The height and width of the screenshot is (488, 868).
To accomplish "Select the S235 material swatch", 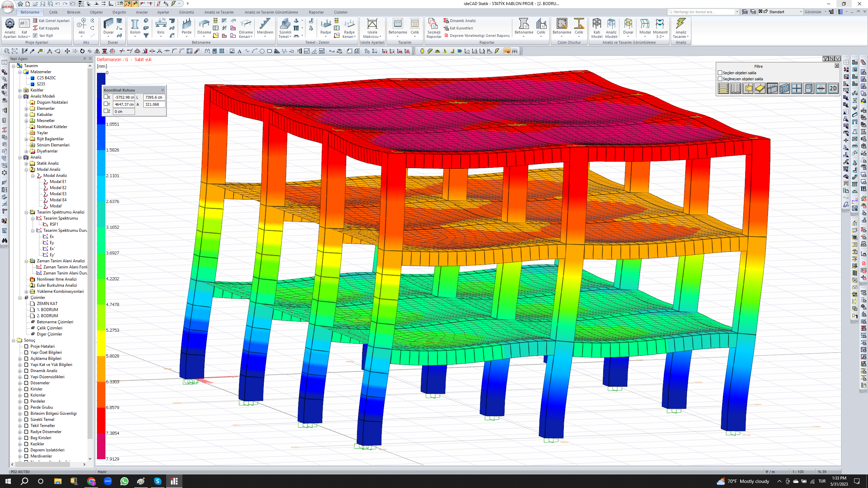I will click(33, 84).
